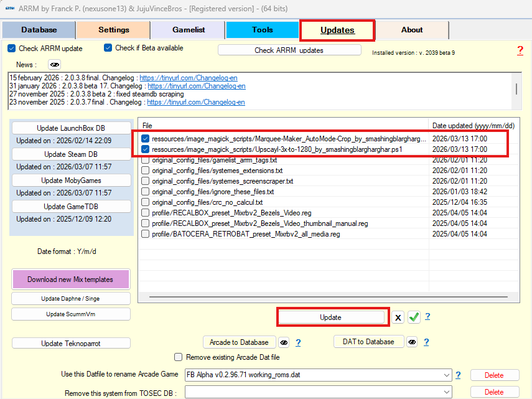The height and width of the screenshot is (399, 532).
Task: Disable the Check ARRM update checkbox
Action: 11,49
